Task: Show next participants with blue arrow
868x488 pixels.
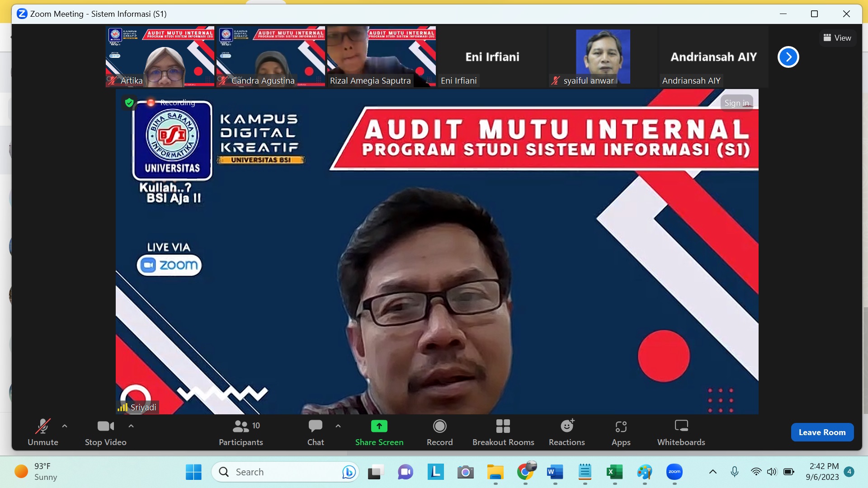Action: tap(788, 57)
